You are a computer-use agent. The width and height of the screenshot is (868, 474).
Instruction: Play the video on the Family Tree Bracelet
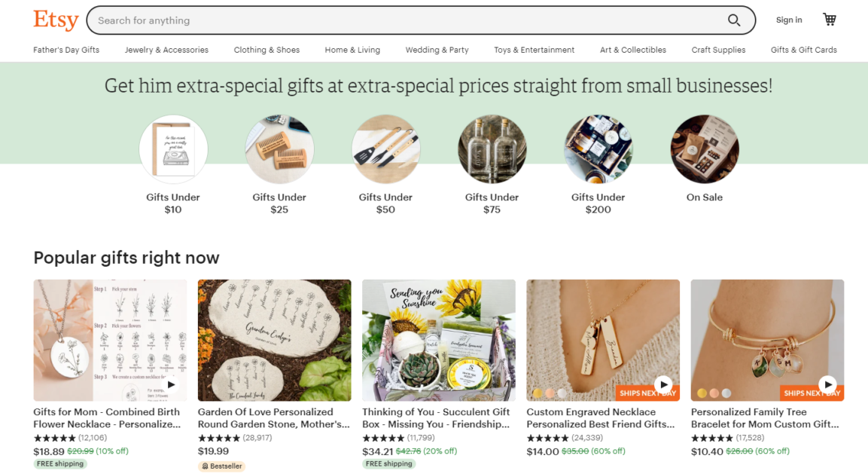[827, 384]
